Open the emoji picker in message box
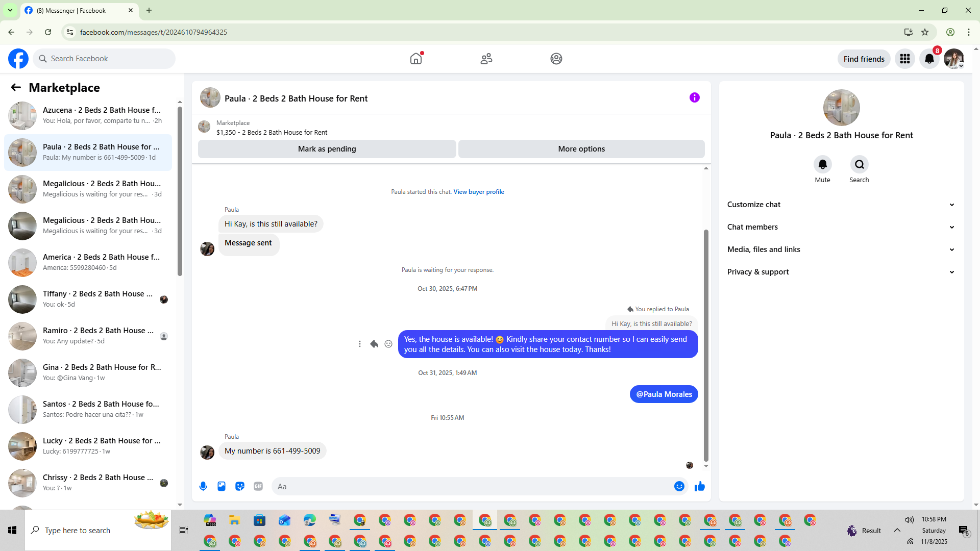This screenshot has width=980, height=551. [x=679, y=486]
